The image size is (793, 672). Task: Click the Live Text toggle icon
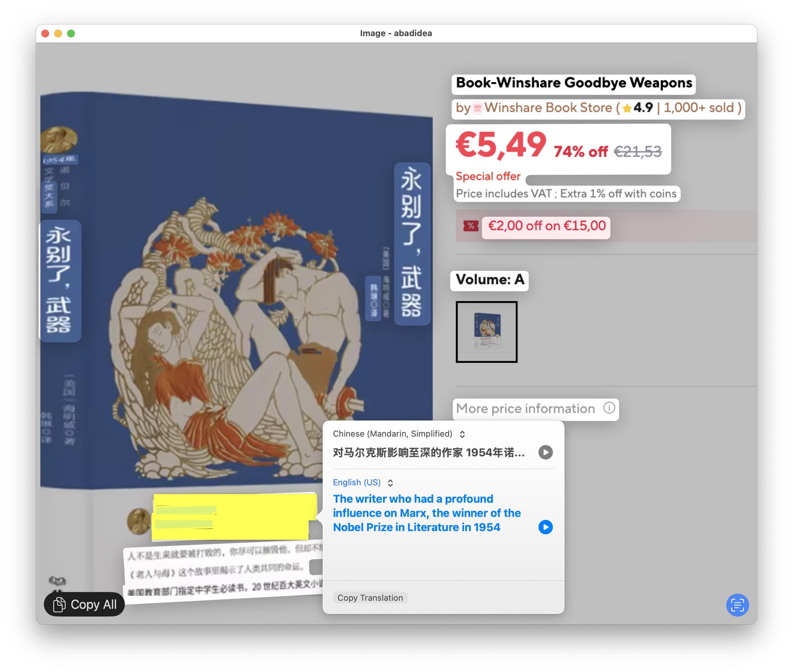pos(737,605)
